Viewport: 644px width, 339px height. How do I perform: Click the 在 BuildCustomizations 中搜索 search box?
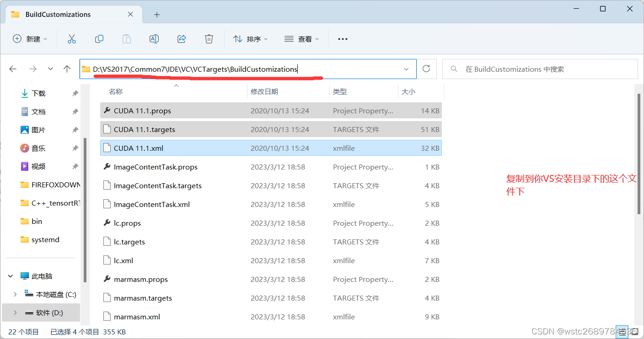pos(540,69)
